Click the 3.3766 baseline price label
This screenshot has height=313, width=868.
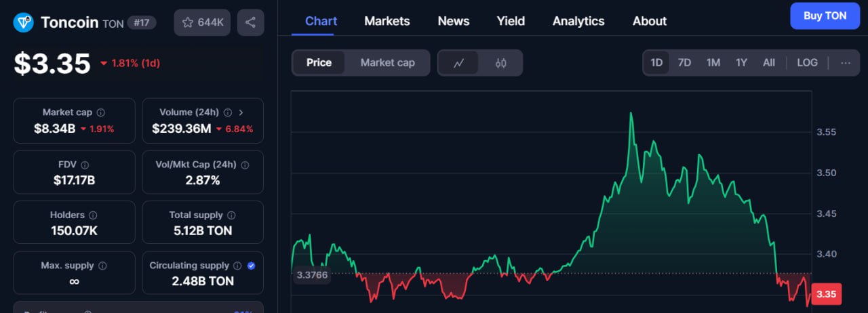click(312, 275)
